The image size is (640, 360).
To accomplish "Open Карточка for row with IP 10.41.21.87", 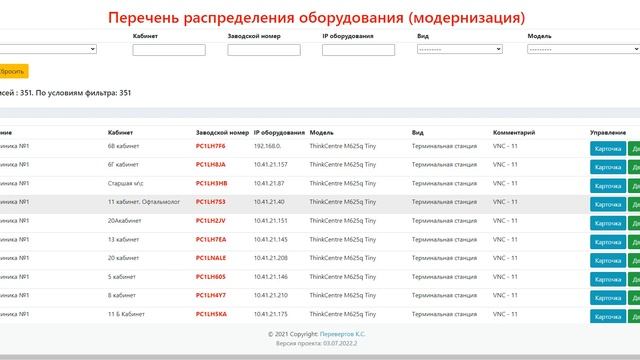I will point(608,186).
